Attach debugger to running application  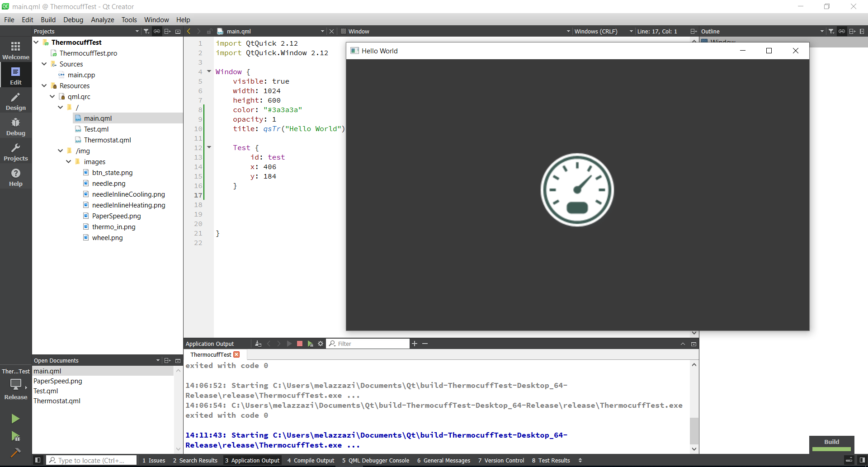point(310,344)
